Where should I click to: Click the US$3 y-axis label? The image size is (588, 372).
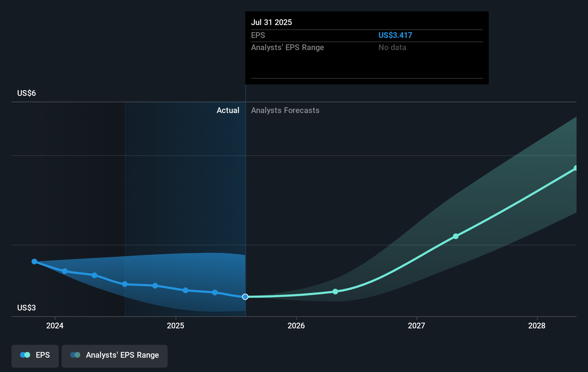[x=26, y=308]
